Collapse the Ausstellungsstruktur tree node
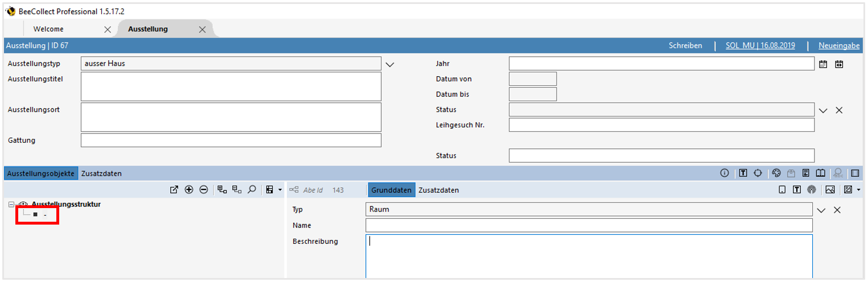This screenshot has height=282, width=868. tap(12, 205)
